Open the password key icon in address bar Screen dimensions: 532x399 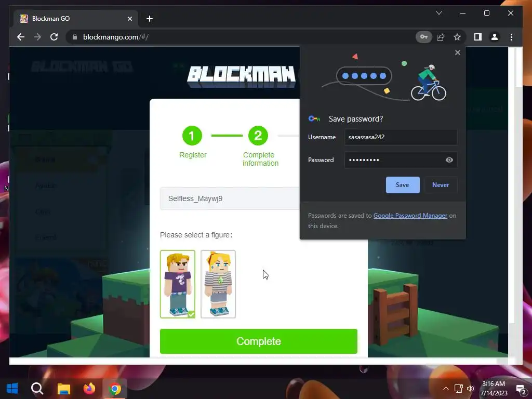click(x=424, y=37)
